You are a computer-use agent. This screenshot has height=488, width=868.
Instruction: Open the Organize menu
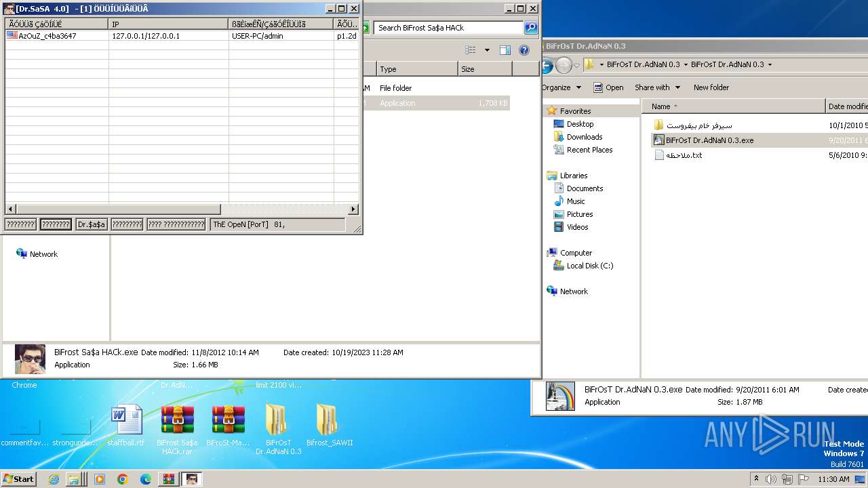tap(561, 87)
